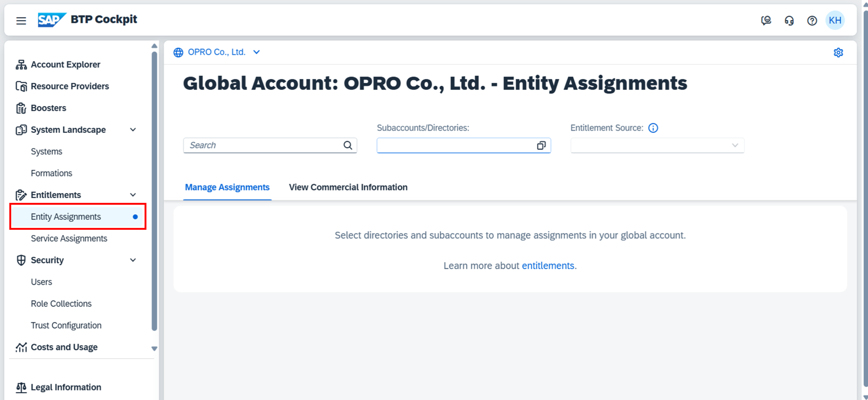This screenshot has width=868, height=400.
Task: Open the headset support icon
Action: [x=789, y=20]
